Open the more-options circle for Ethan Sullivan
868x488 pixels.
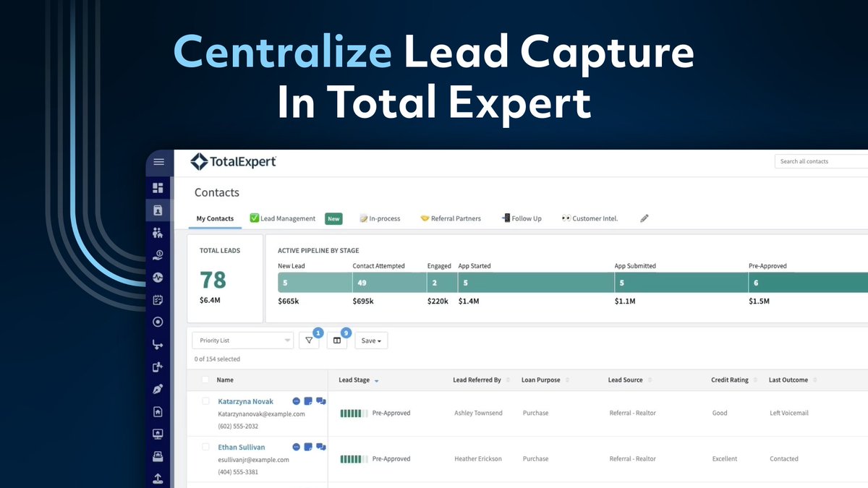[297, 447]
